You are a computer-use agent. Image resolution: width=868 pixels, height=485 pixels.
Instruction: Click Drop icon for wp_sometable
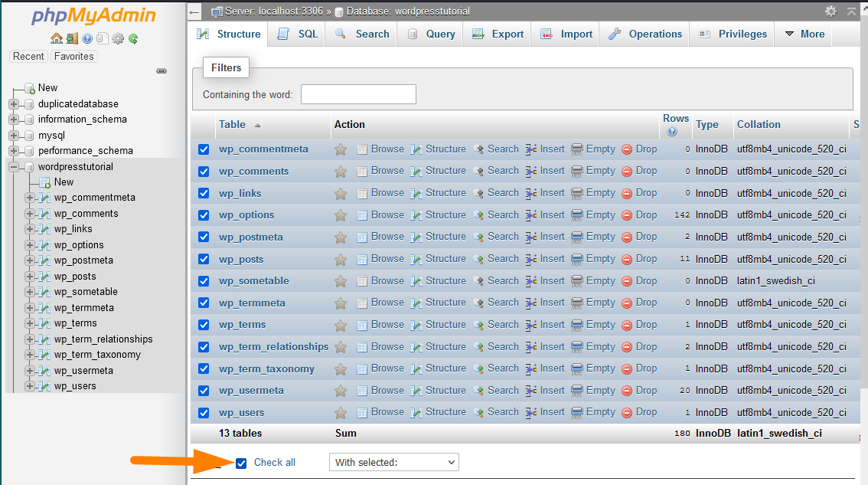pyautogui.click(x=627, y=282)
